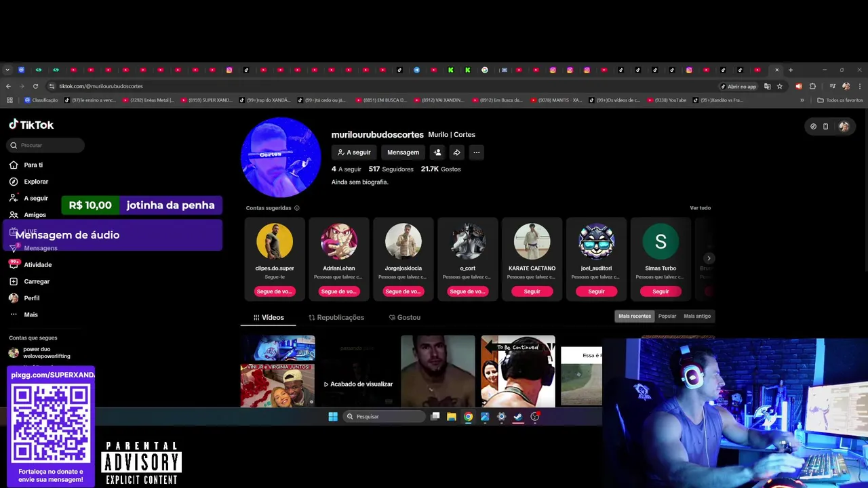Open joel_auditori avatar
Image resolution: width=868 pixels, height=488 pixels.
(x=596, y=241)
